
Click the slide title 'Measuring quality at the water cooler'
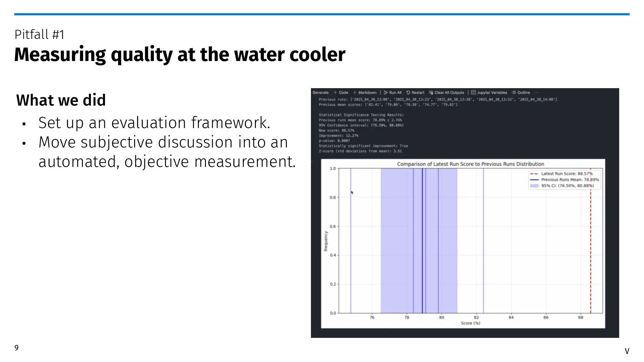pos(179,55)
